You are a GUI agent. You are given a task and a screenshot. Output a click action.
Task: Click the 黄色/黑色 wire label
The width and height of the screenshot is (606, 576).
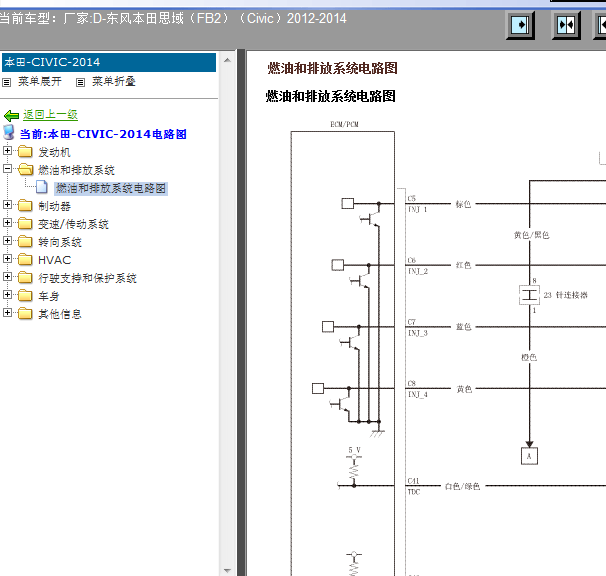click(531, 235)
